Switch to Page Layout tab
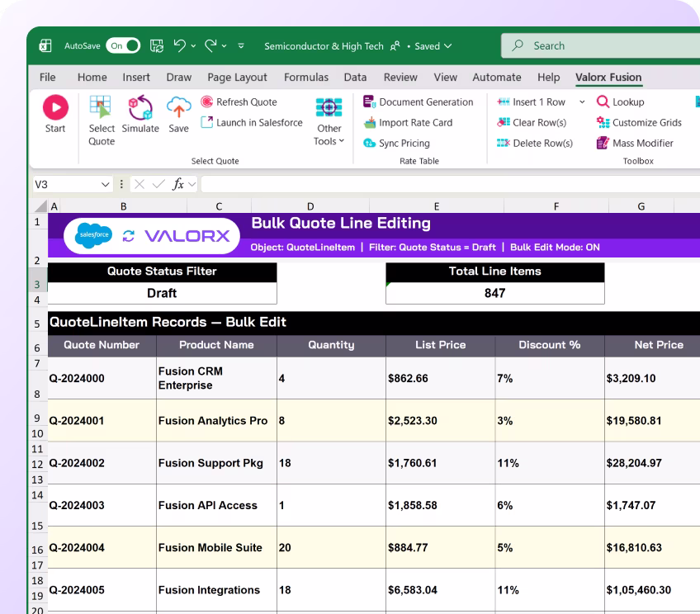Image resolution: width=700 pixels, height=614 pixels. (237, 78)
